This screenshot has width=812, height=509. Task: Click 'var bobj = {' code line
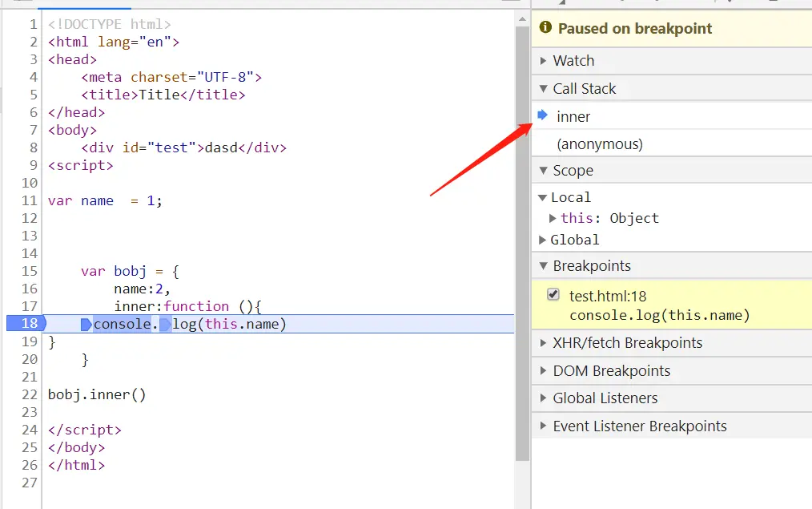pyautogui.click(x=130, y=271)
